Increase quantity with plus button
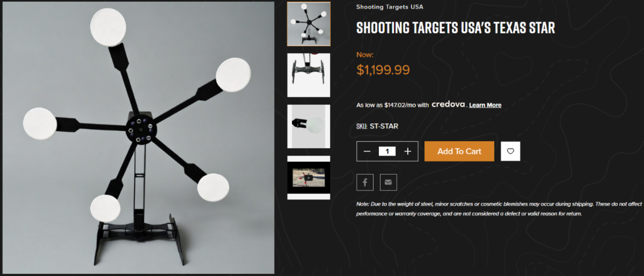 pos(408,151)
